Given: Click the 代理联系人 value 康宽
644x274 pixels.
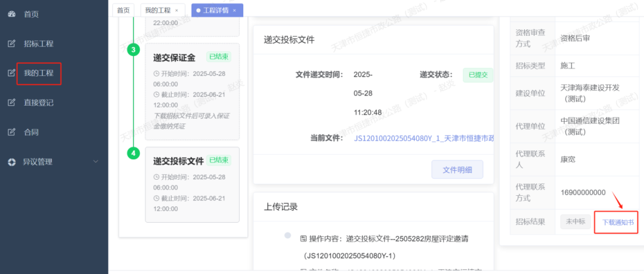Looking at the screenshot, I should pos(568,159).
